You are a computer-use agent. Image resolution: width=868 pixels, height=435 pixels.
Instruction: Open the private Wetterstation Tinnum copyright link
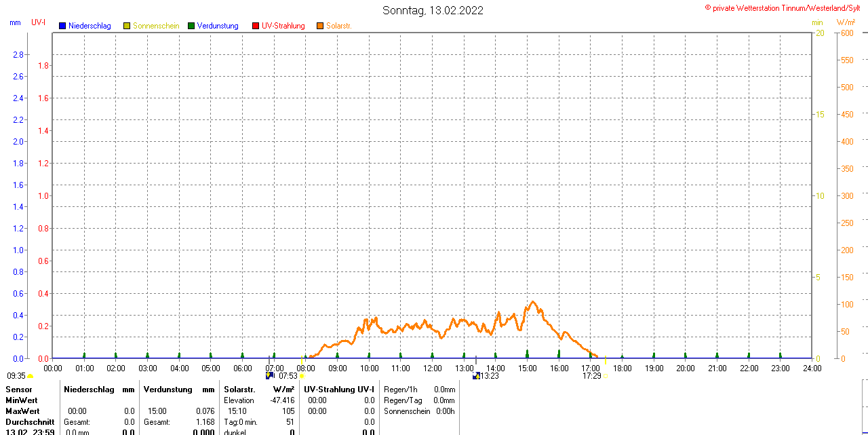coord(785,7)
